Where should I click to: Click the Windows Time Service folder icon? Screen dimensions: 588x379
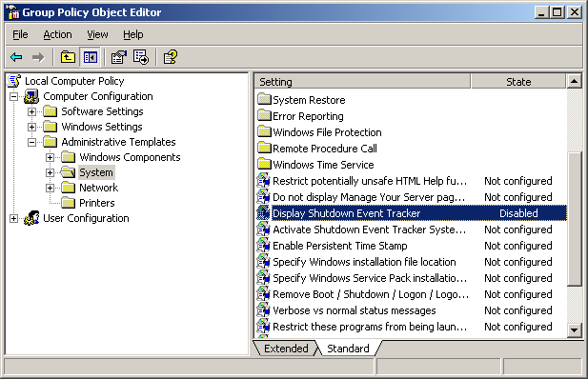click(x=264, y=164)
